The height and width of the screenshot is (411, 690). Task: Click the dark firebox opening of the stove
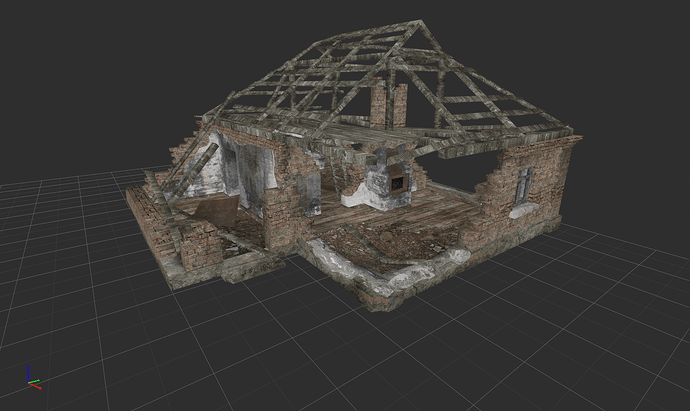click(x=399, y=182)
